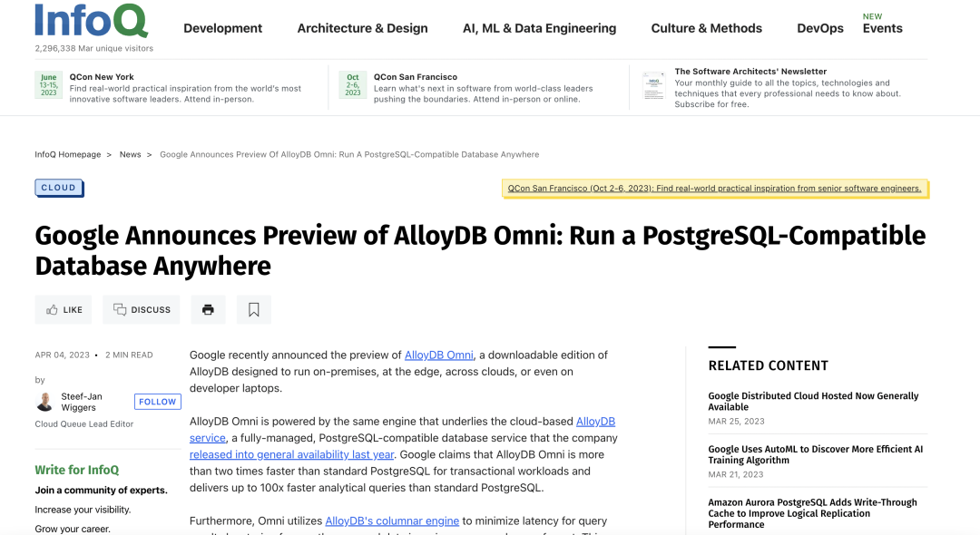Click the QCon San Francisco date badge
The height and width of the screenshot is (535, 980).
(x=352, y=85)
